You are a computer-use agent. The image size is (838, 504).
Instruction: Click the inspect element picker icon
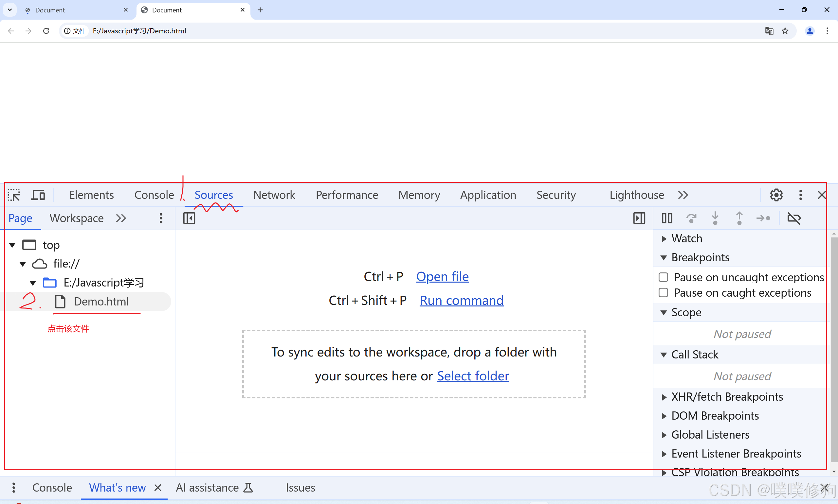click(14, 195)
